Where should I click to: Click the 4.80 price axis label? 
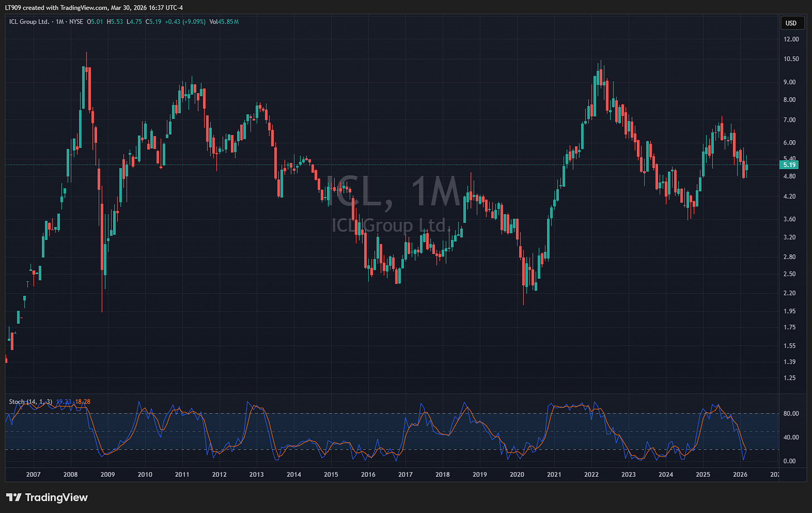click(x=791, y=176)
